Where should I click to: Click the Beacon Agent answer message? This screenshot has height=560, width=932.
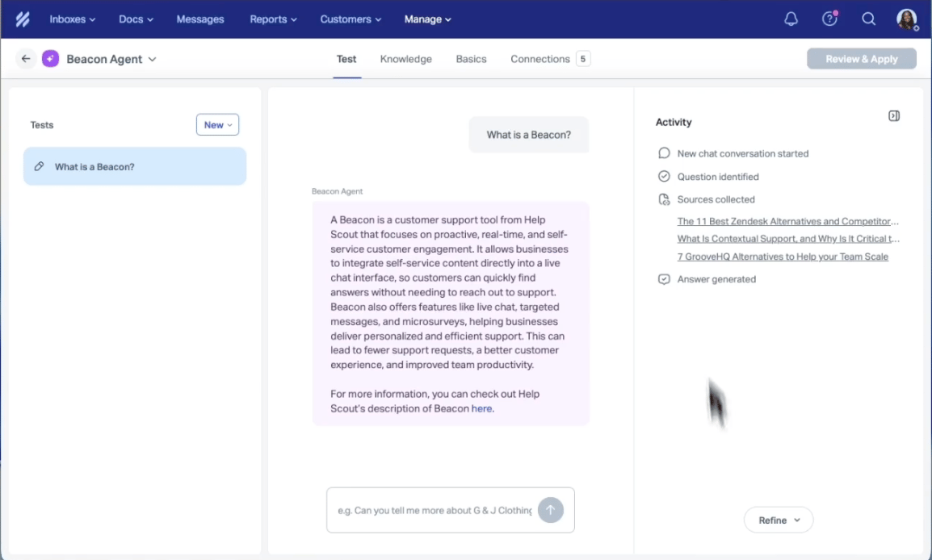(451, 314)
